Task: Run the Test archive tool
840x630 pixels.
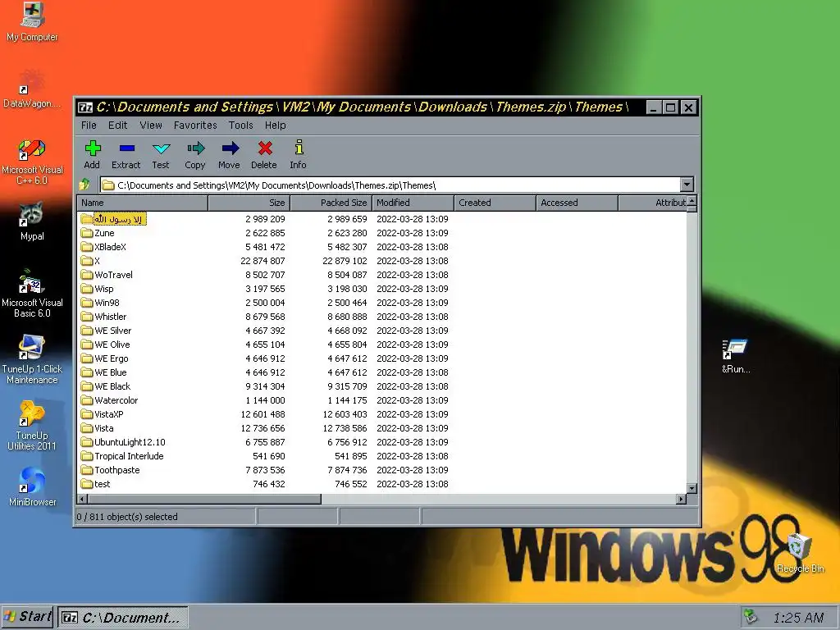Action: (x=161, y=148)
